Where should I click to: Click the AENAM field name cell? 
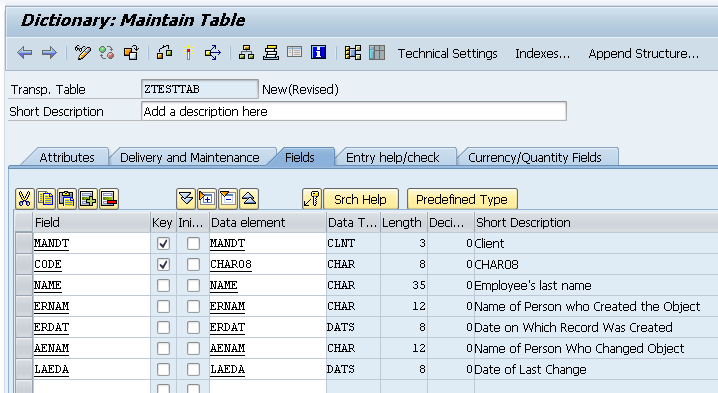tap(91, 349)
